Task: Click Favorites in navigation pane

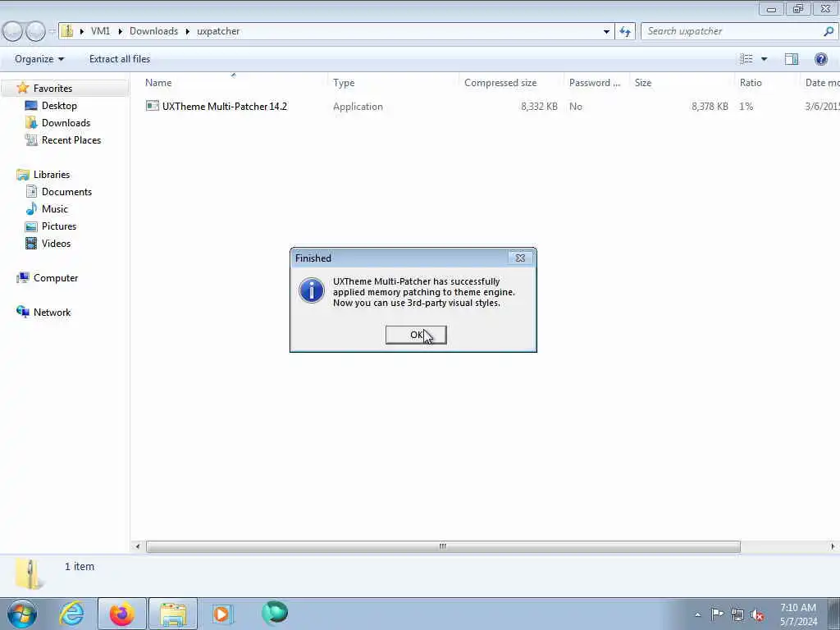Action: pyautogui.click(x=52, y=89)
